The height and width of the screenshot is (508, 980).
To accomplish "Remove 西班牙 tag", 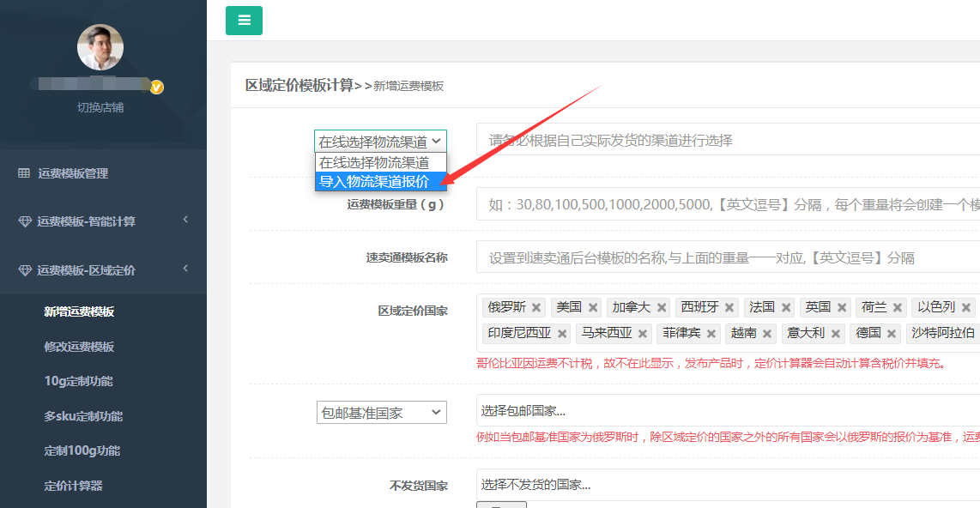I will [x=729, y=307].
